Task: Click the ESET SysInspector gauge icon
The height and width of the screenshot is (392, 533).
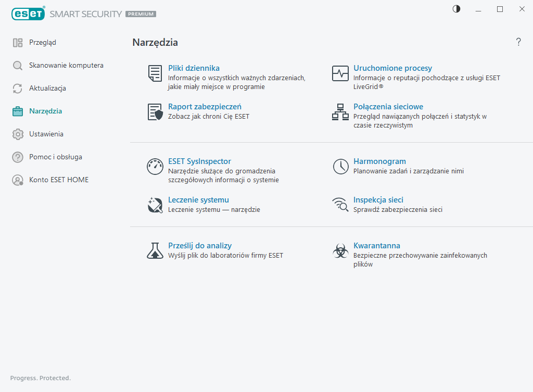Action: point(155,167)
